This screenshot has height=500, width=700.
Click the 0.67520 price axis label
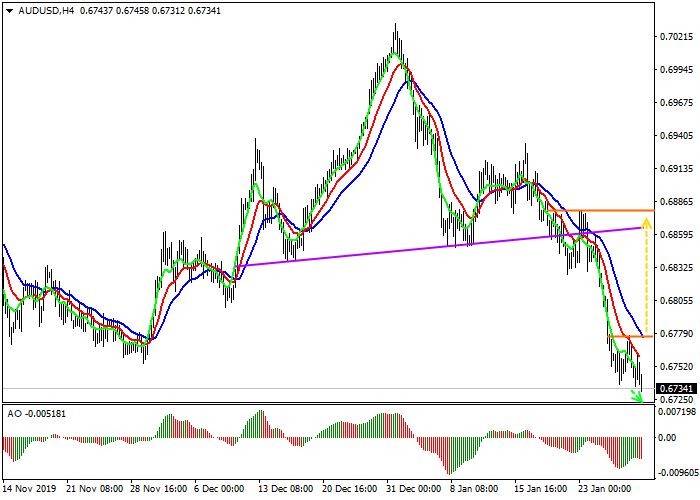pos(677,366)
